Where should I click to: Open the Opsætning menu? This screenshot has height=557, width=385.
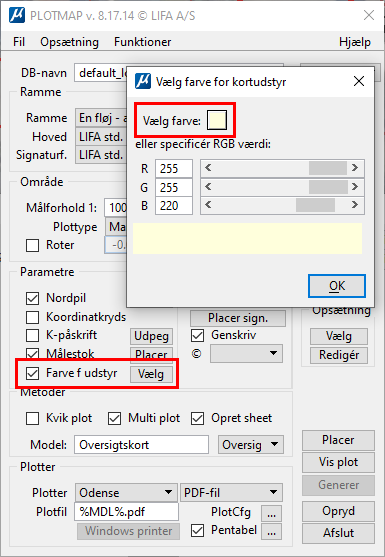click(x=70, y=42)
